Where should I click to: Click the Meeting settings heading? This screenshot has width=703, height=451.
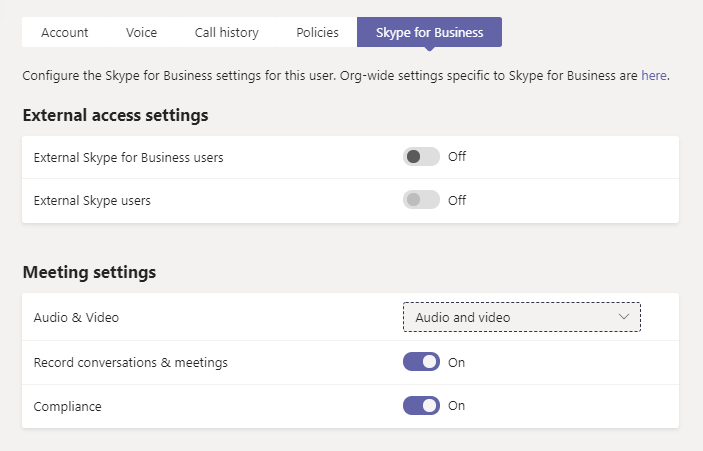click(x=89, y=272)
